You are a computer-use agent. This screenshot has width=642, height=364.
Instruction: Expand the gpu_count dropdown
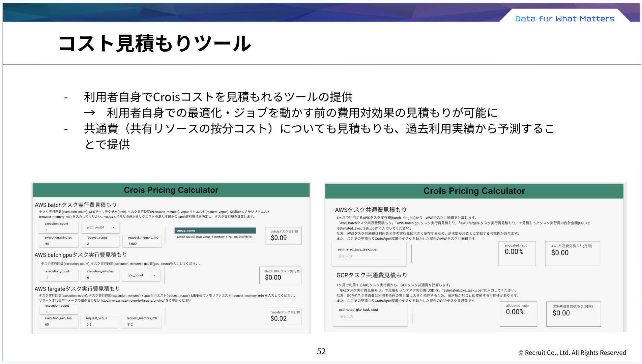pos(141,275)
